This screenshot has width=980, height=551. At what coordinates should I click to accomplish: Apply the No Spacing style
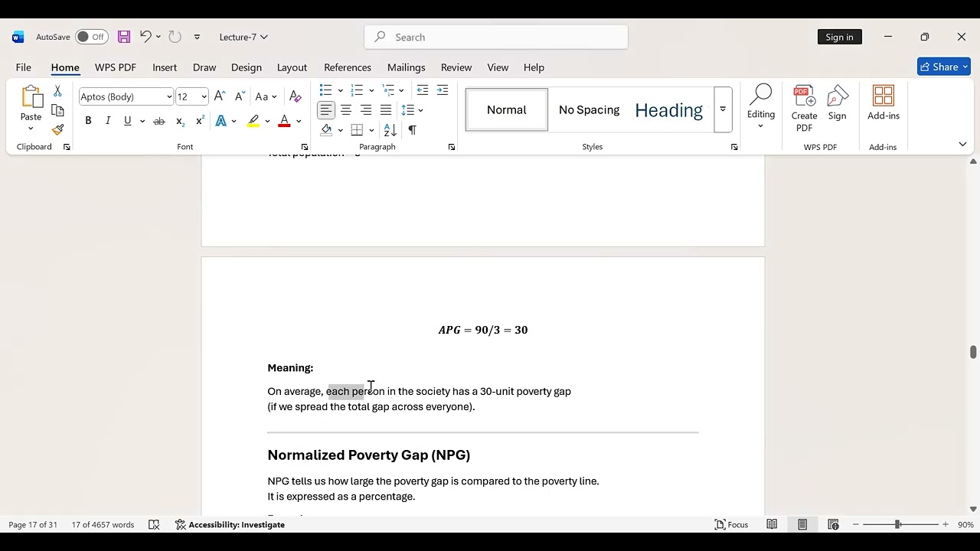pos(589,109)
